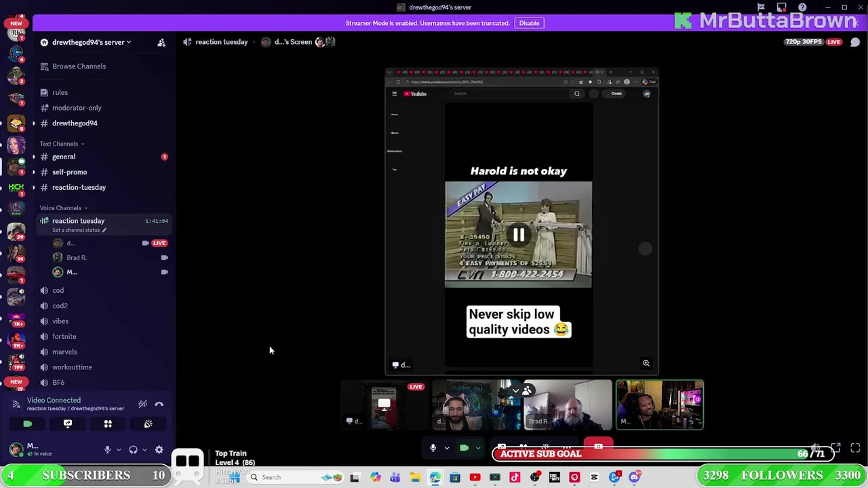Select Brad R. in voice list

[108, 258]
